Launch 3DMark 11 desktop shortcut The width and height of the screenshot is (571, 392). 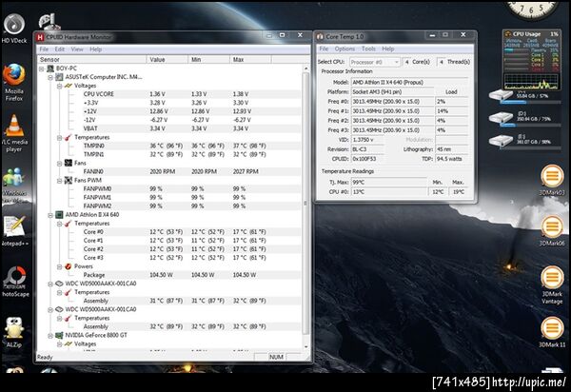tap(552, 332)
